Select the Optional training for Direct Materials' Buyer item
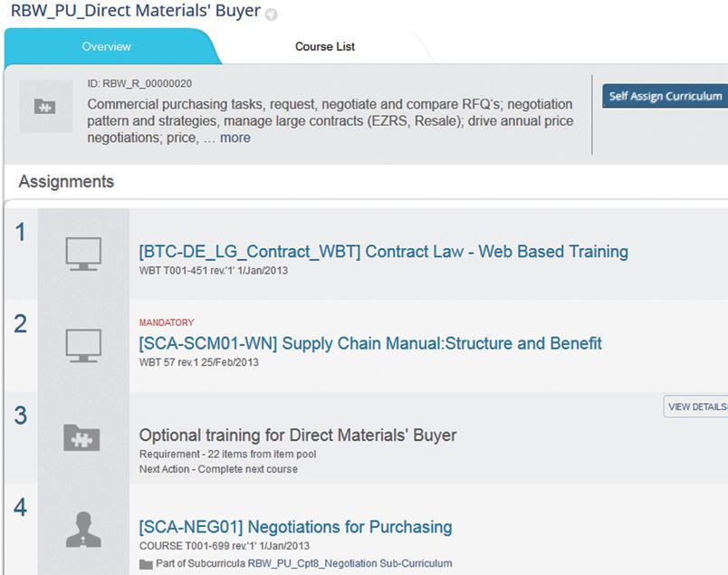 pyautogui.click(x=298, y=436)
